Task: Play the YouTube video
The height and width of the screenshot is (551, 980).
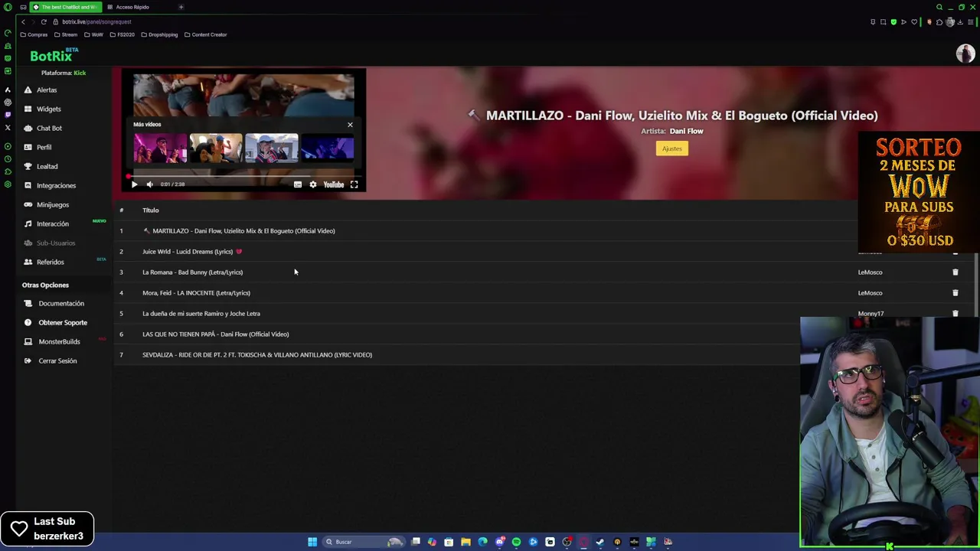Action: pyautogui.click(x=134, y=184)
